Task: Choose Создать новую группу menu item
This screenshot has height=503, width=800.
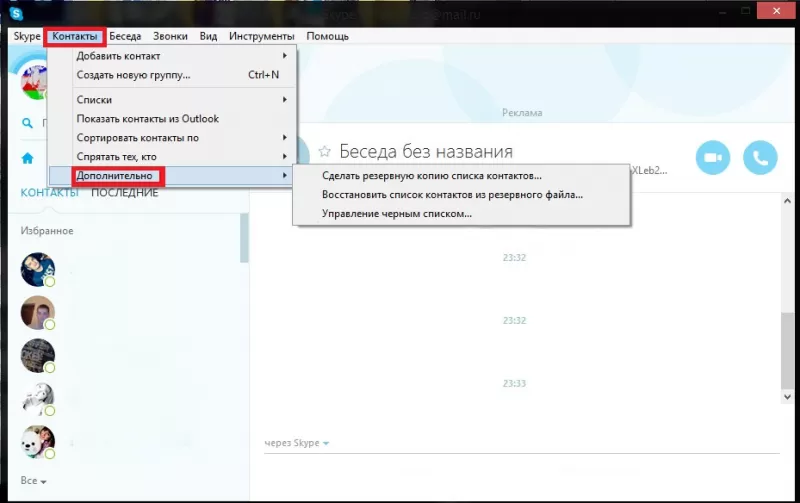Action: (172, 75)
